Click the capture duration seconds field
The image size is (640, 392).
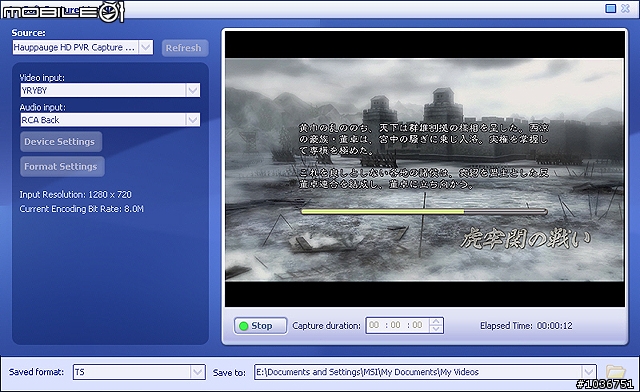pos(418,325)
